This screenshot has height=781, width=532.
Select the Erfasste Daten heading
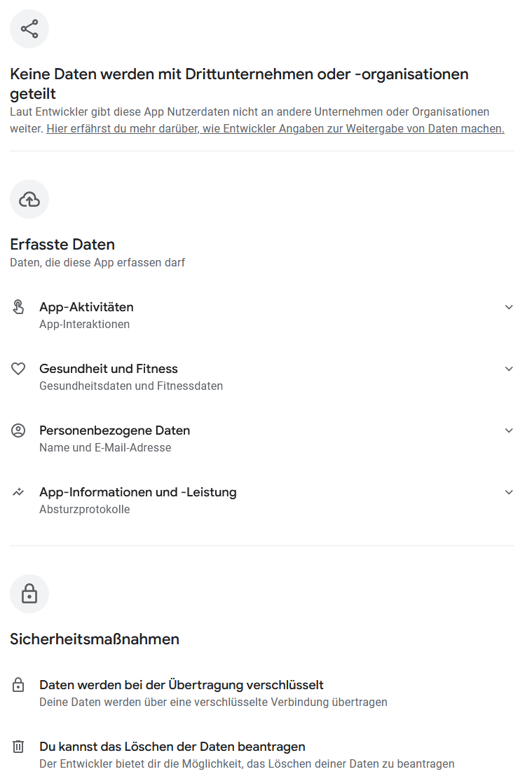pos(62,244)
